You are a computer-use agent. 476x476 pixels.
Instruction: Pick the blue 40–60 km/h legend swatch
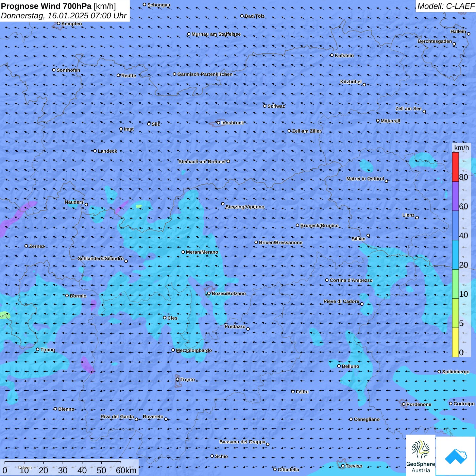point(455,225)
